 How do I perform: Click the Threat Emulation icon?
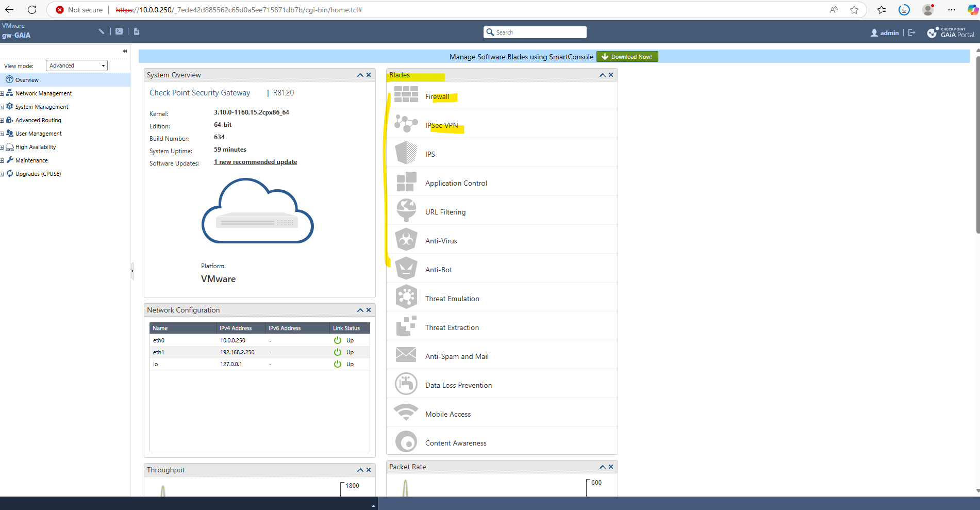406,297
